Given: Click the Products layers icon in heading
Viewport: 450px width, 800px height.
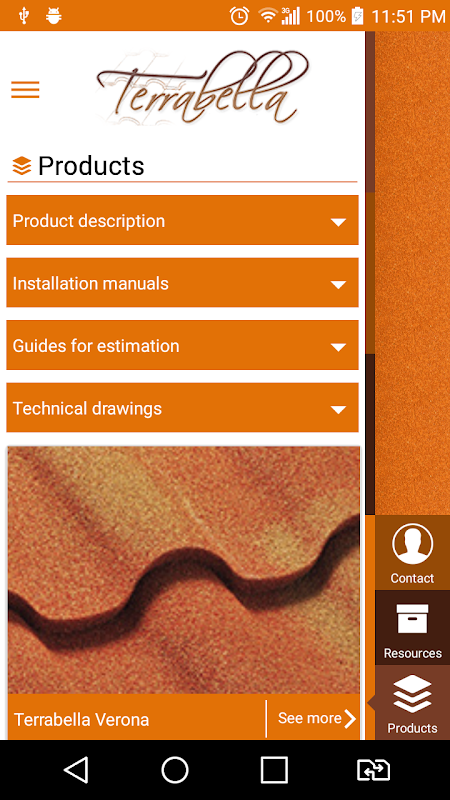Looking at the screenshot, I should tap(21, 166).
